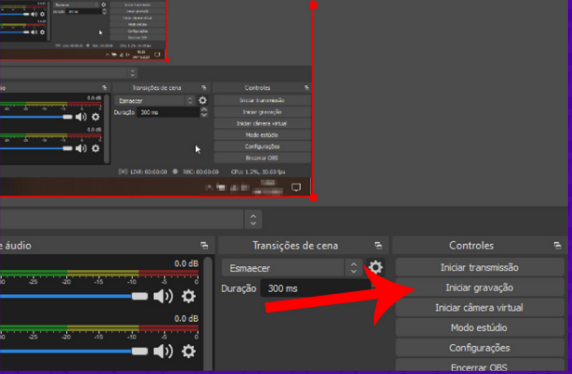Click the audio mixer vertical scrollbar
The width and height of the screenshot is (572, 374).
[x=208, y=314]
